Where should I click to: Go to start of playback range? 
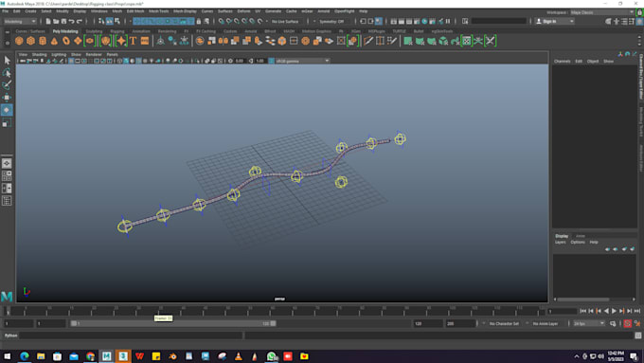(x=582, y=311)
